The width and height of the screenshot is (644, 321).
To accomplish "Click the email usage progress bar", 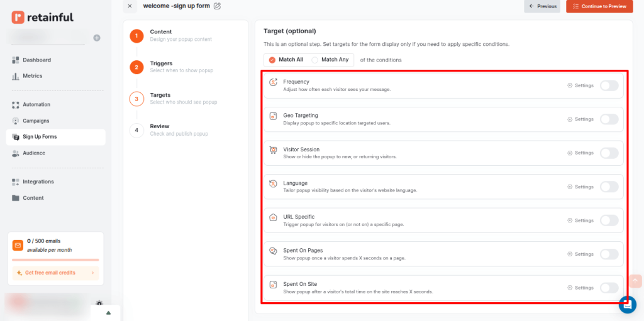I will click(x=55, y=260).
